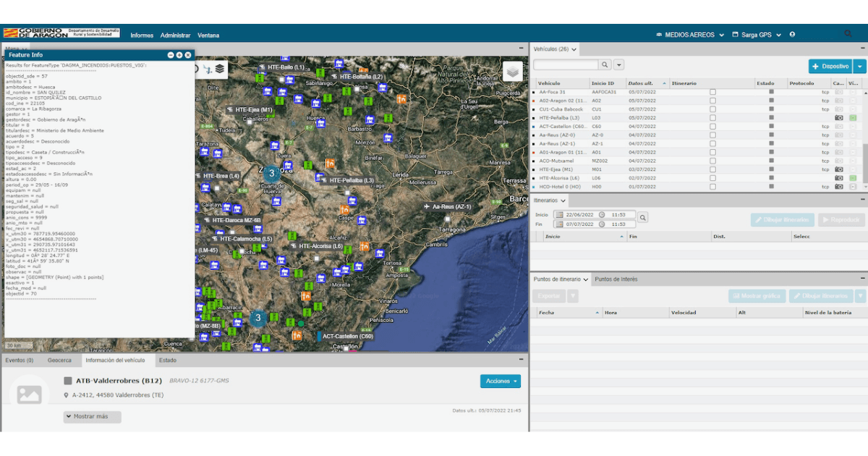Click the Acciones button for ATB-Valderrobres
The width and height of the screenshot is (868, 456).
pos(500,380)
